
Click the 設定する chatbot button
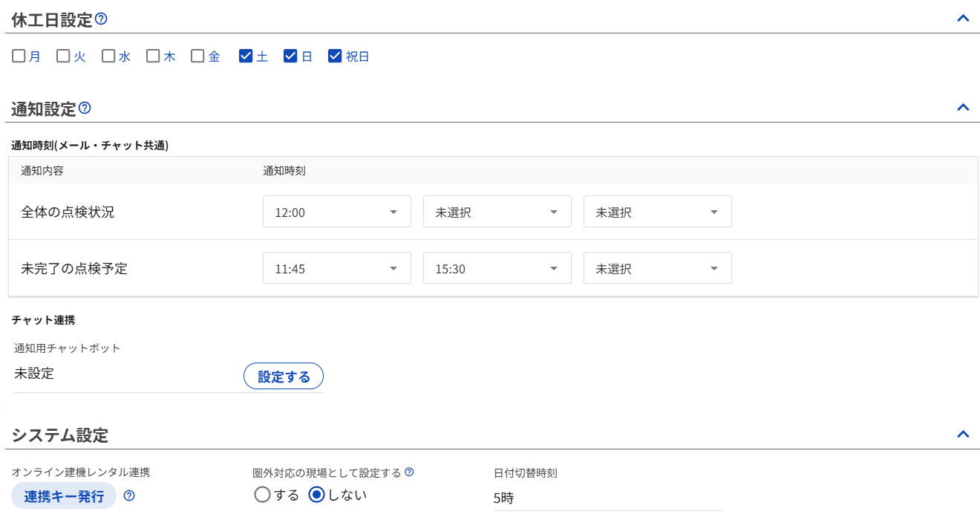283,377
